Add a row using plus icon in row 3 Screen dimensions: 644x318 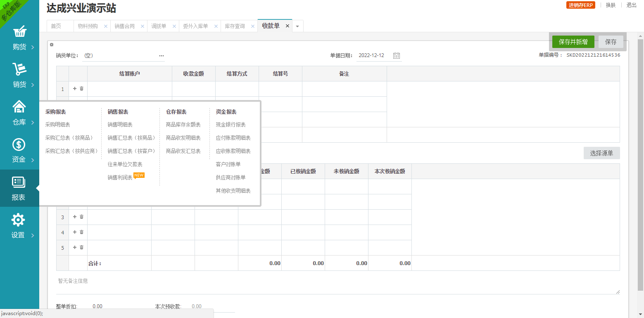(x=75, y=217)
